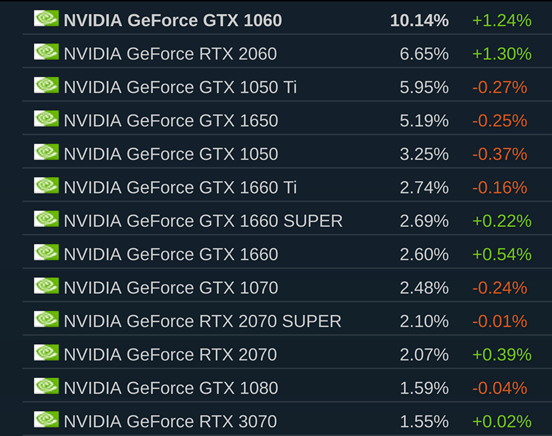Click the 2.48% share for GTX 1070
The image size is (552, 436).
coord(424,288)
